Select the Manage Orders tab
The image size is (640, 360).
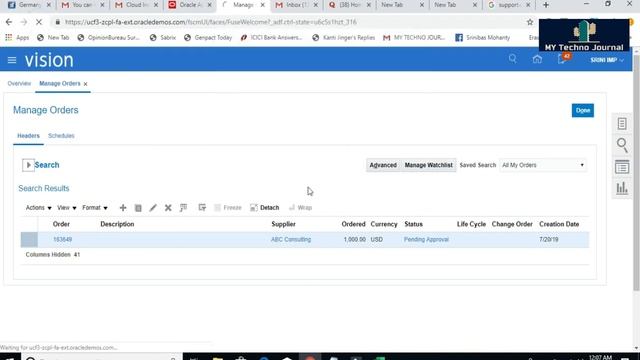[x=60, y=83]
